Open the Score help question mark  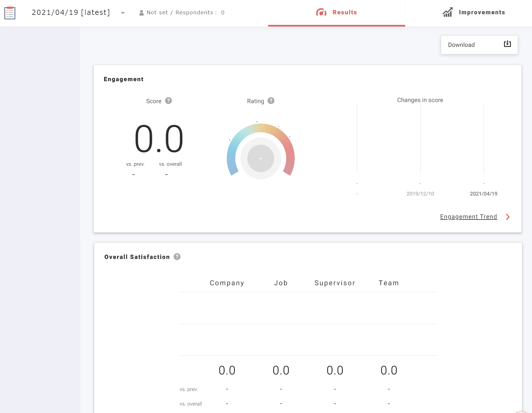point(168,101)
